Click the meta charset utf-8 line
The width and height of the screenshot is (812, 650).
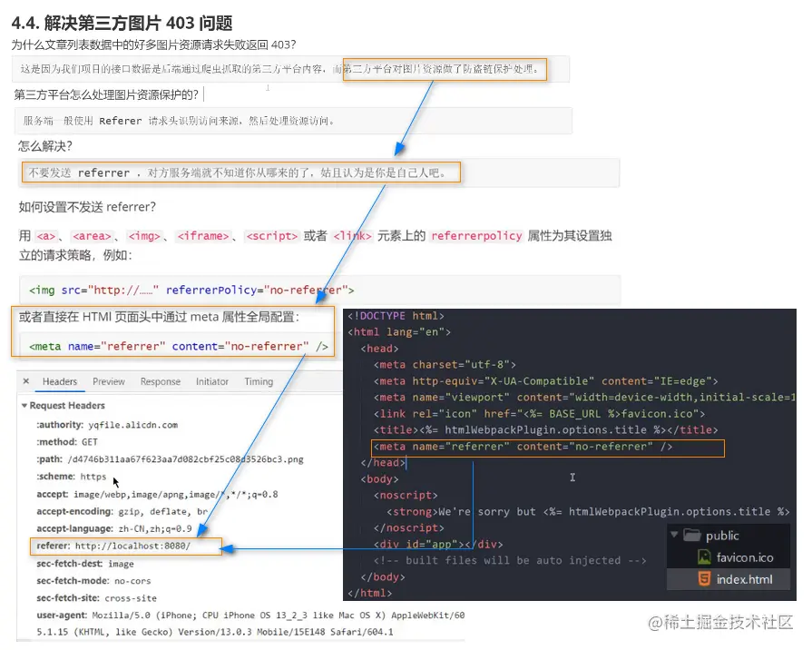point(445,364)
